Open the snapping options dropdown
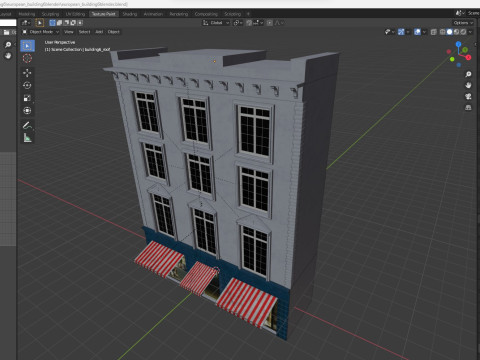Viewport: 480px width, 360px height. point(259,23)
